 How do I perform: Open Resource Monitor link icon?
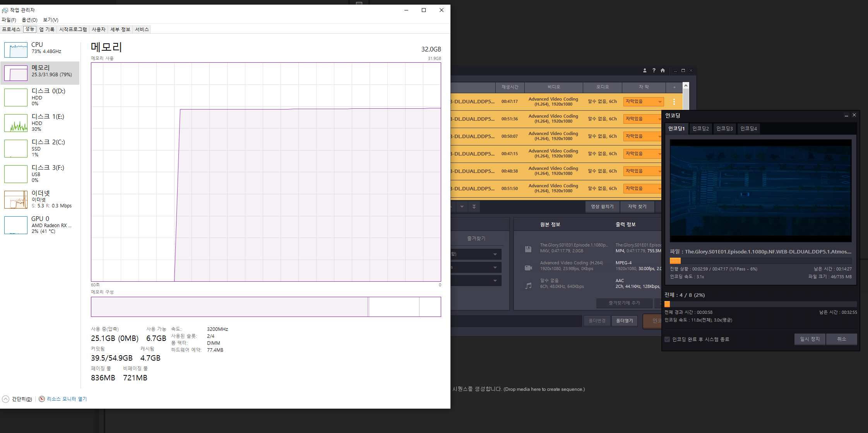point(42,399)
